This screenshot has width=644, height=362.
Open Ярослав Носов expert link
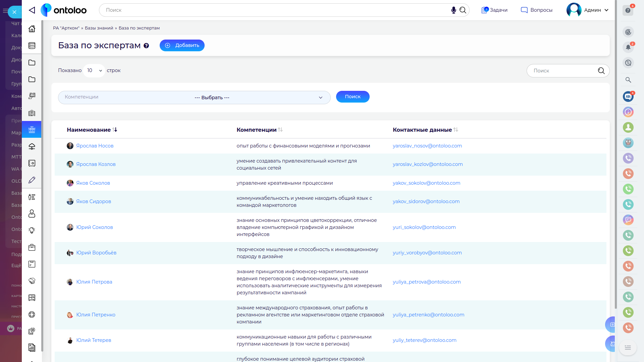coord(95,146)
